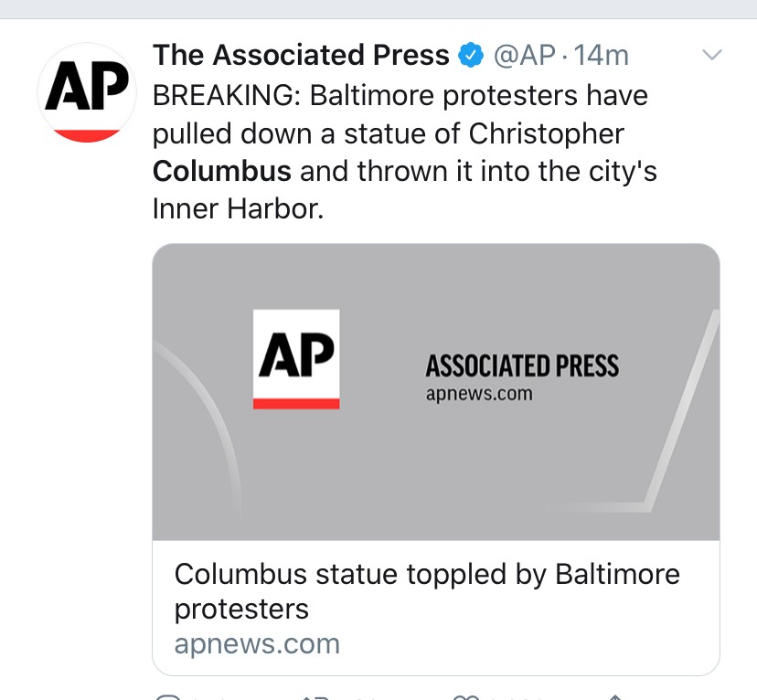The height and width of the screenshot is (700, 757).
Task: Open the 14m timestamp permalink
Action: [x=601, y=56]
